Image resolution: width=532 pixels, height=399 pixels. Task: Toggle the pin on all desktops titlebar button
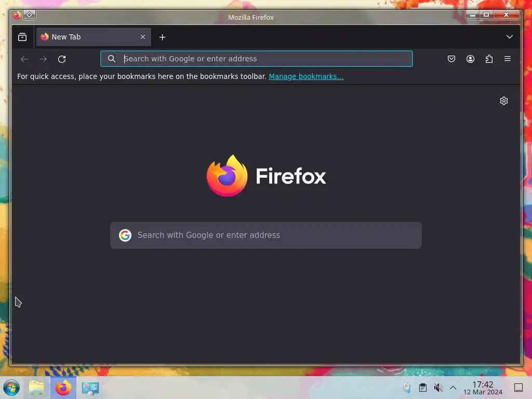30,15
